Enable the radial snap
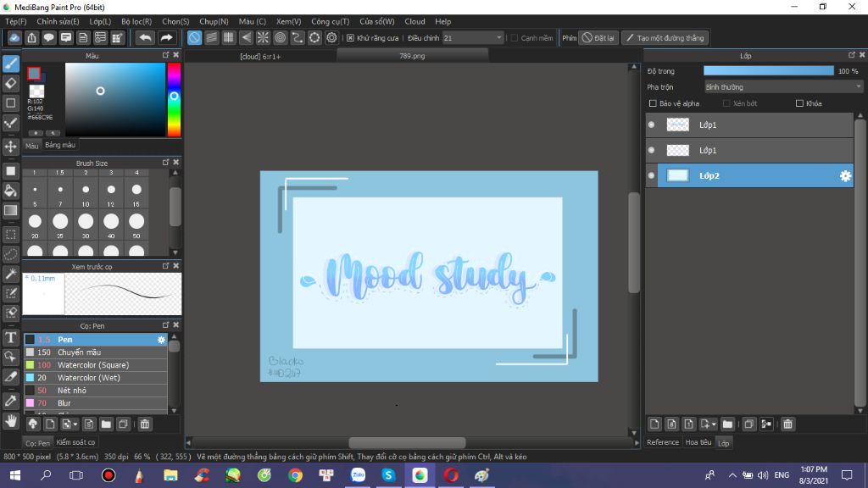The width and height of the screenshot is (868, 488). click(263, 37)
